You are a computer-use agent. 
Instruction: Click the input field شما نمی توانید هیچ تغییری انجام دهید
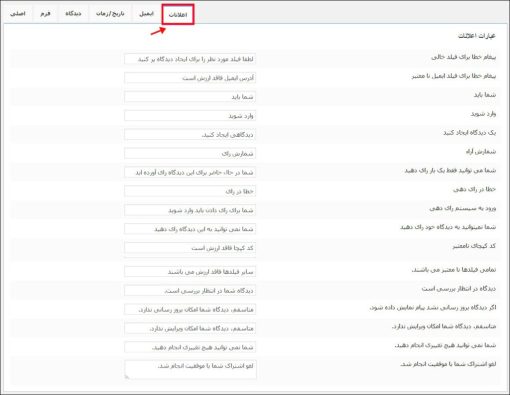pyautogui.click(x=190, y=347)
